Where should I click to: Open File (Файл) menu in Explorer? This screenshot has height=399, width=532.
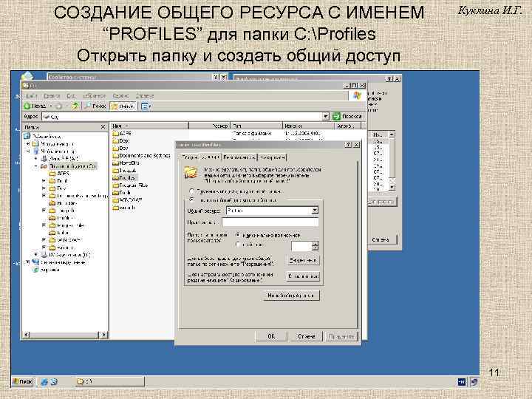point(31,96)
